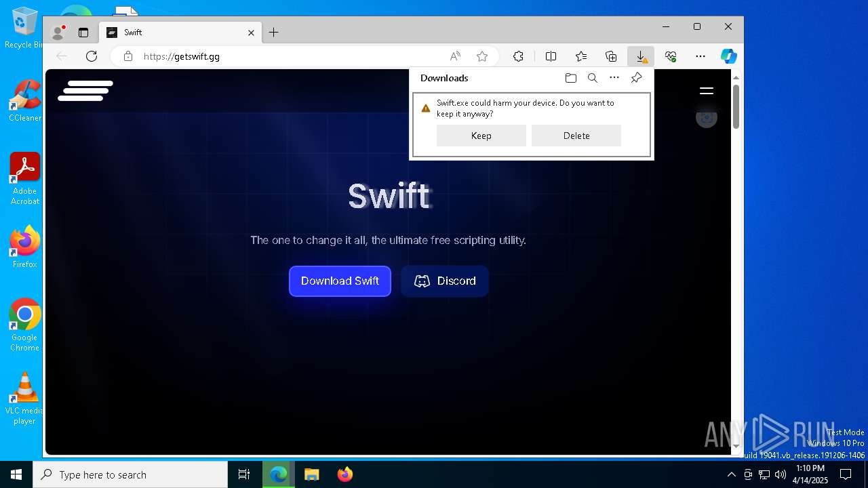Open the Favorites list icon
The height and width of the screenshot is (488, 868).
[x=581, y=56]
